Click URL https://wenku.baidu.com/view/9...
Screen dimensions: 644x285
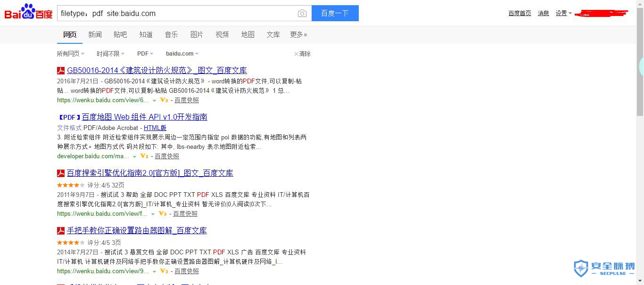(103, 271)
